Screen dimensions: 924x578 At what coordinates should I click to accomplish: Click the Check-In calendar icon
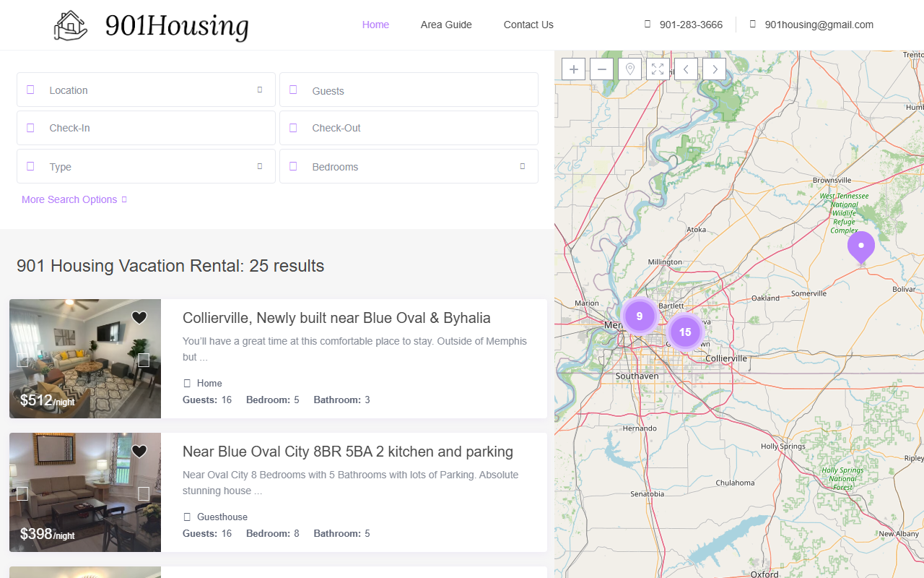click(x=30, y=128)
